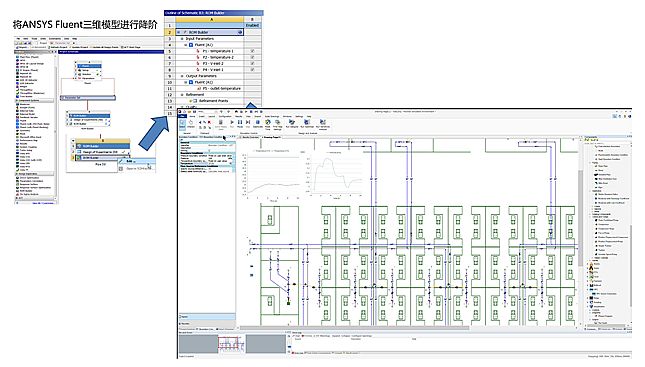Open the Configuration ribbon tab
645x367 pixels.
[225, 116]
